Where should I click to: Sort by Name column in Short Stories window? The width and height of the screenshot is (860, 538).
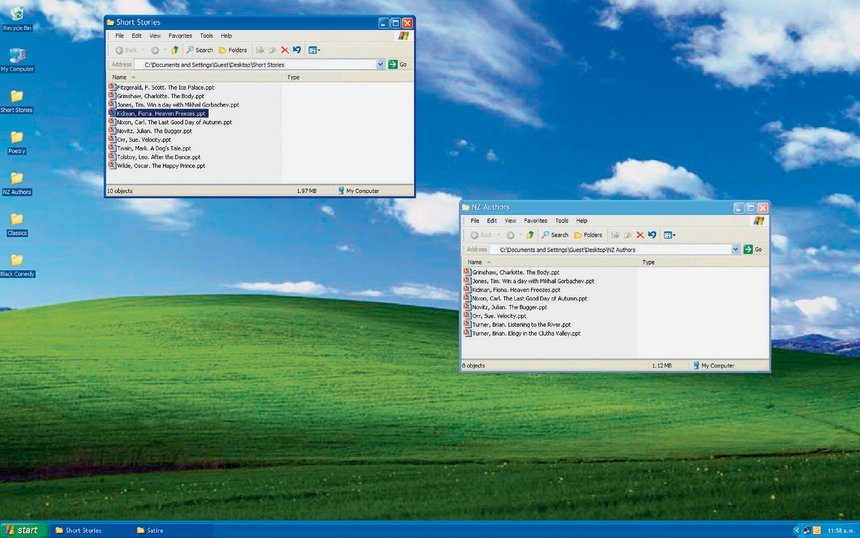tap(195, 77)
